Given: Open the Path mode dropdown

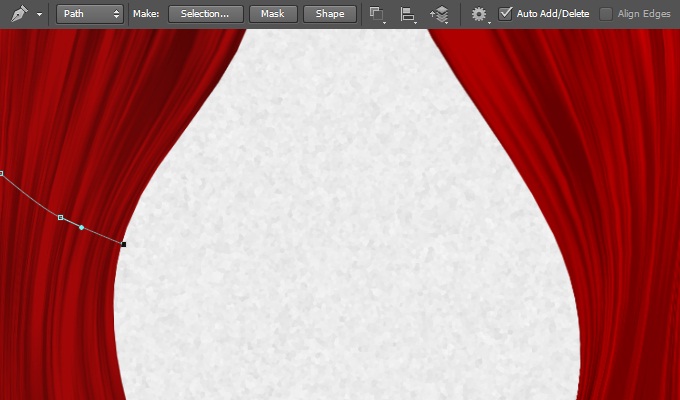Looking at the screenshot, I should coord(90,14).
